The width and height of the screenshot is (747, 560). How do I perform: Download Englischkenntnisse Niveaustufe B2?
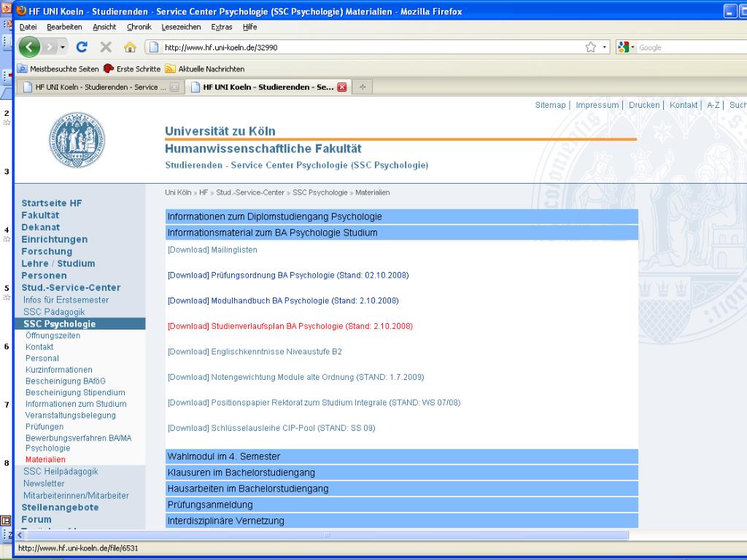click(255, 351)
